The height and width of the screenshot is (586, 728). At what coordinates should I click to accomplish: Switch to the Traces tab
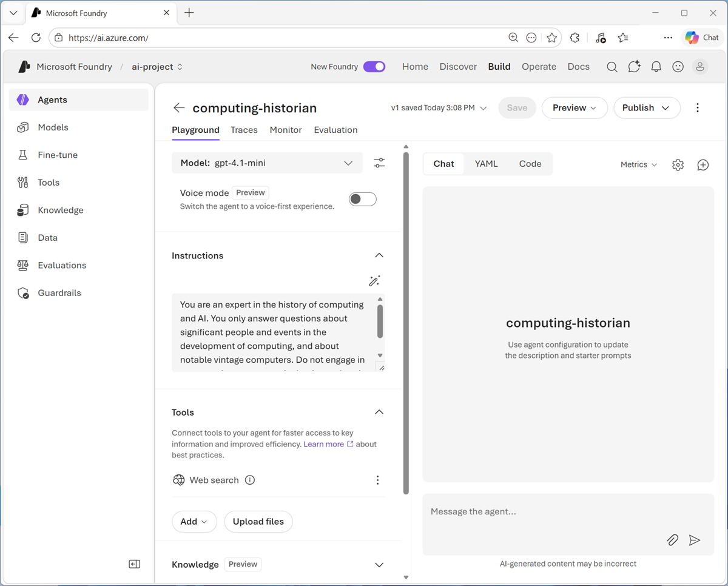pyautogui.click(x=244, y=130)
